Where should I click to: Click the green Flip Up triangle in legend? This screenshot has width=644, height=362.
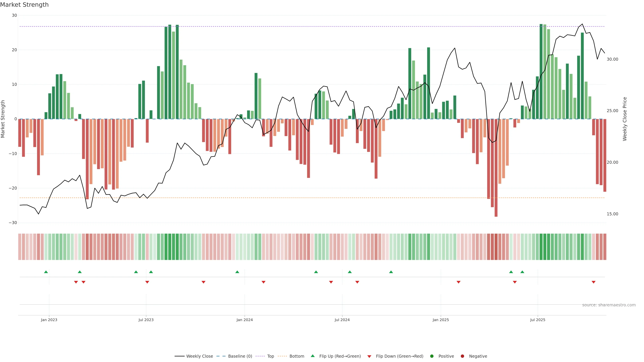click(x=312, y=356)
